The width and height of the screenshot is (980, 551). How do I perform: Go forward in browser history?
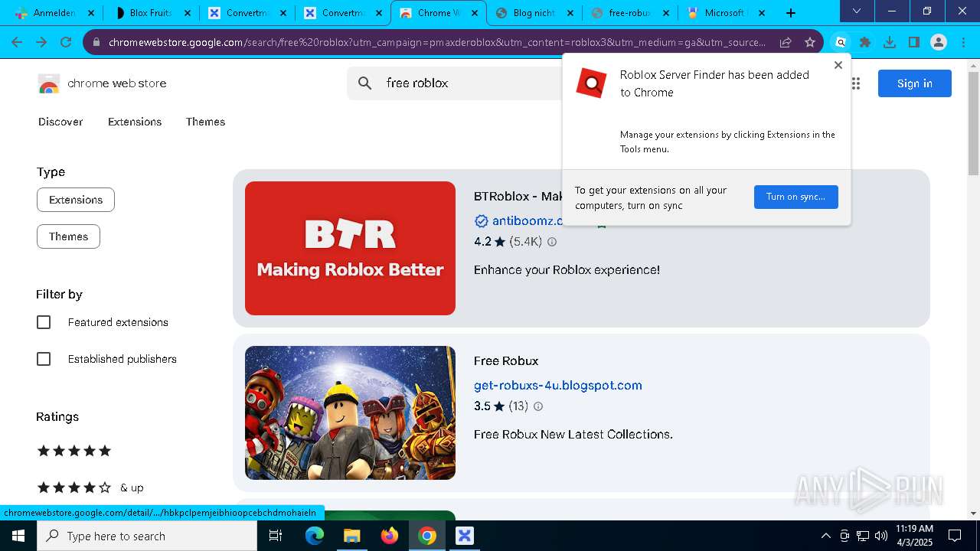point(41,42)
